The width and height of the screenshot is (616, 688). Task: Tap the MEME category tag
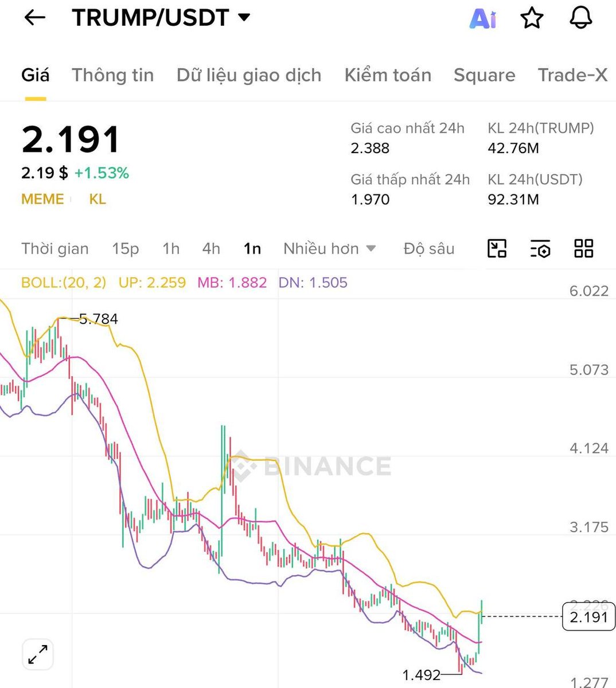42,199
